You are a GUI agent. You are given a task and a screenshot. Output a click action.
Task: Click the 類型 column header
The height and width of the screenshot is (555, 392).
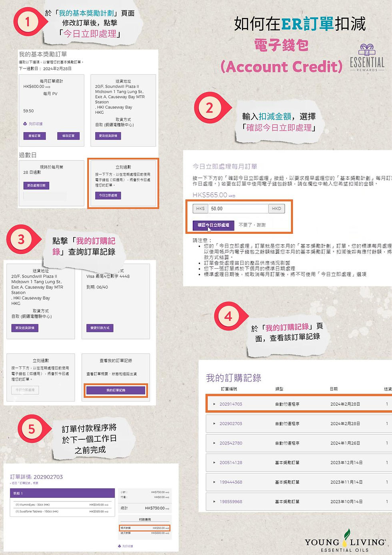pyautogui.click(x=279, y=389)
